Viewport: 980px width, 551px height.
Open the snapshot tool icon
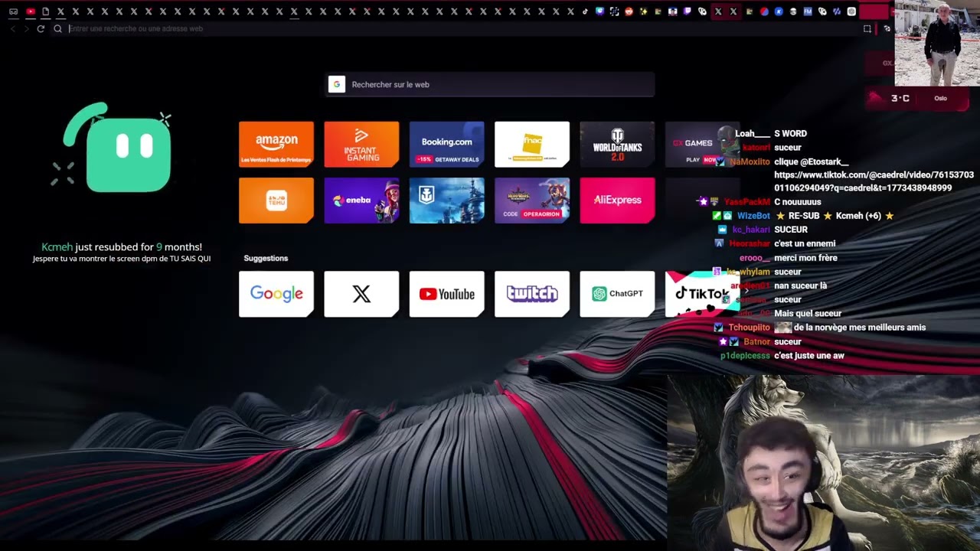867,29
